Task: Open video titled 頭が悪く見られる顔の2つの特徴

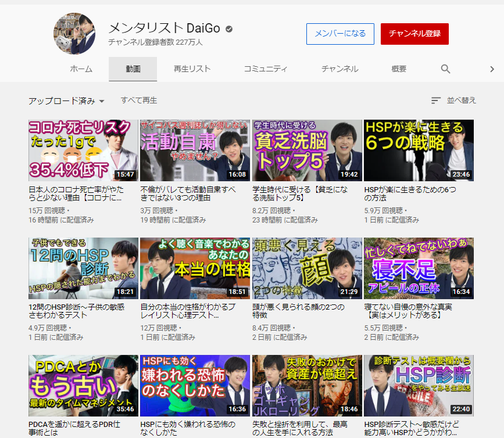Action: click(x=298, y=311)
